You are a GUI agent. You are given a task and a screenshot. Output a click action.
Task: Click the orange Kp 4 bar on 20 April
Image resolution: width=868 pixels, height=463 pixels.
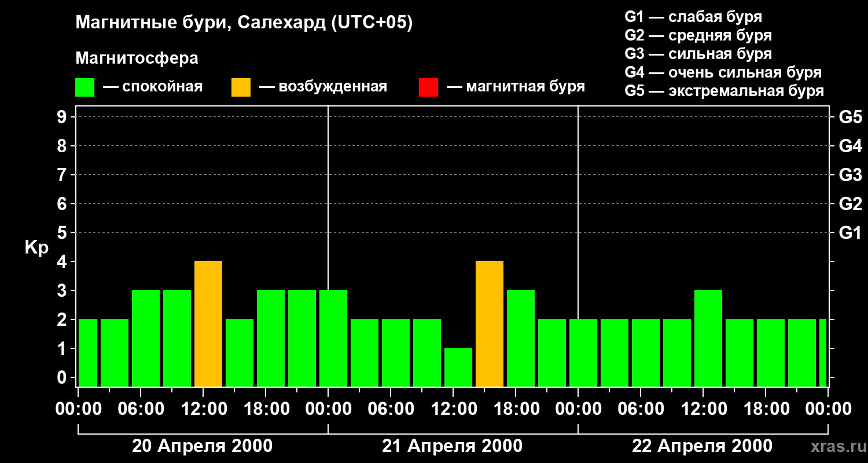coord(208,324)
